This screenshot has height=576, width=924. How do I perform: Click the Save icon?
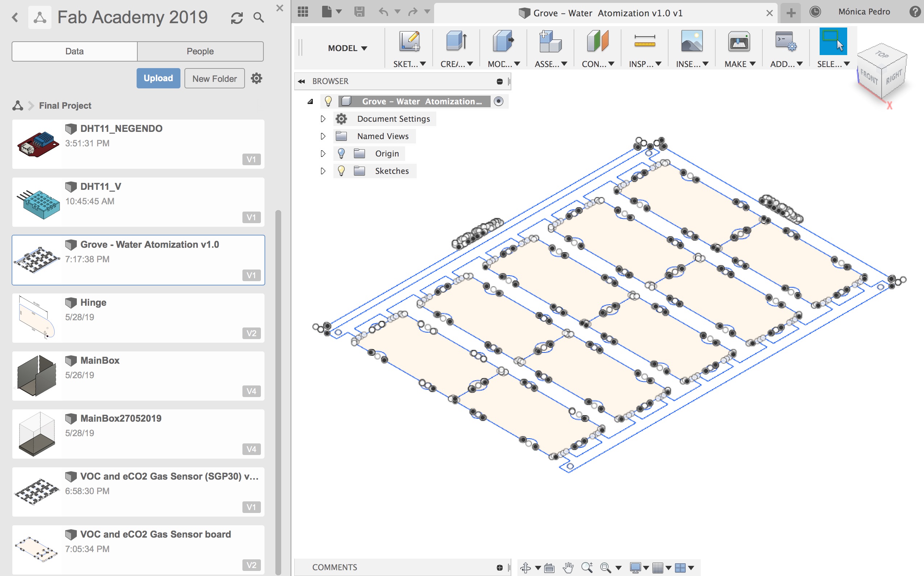359,12
